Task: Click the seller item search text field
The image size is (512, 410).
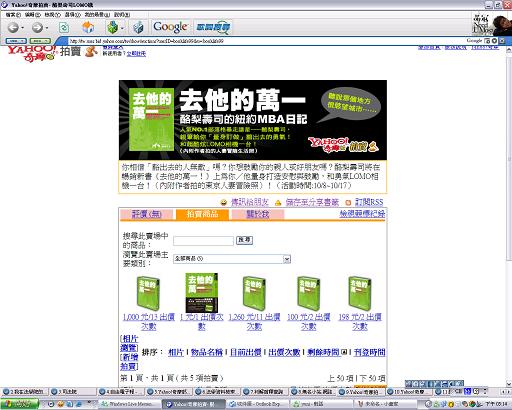Action: (203, 241)
